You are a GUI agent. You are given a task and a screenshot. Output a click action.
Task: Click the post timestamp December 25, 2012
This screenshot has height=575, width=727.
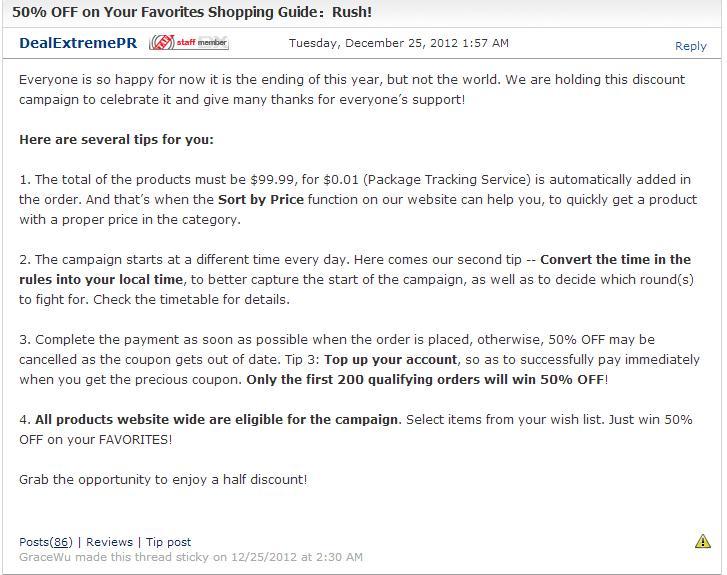pos(399,43)
